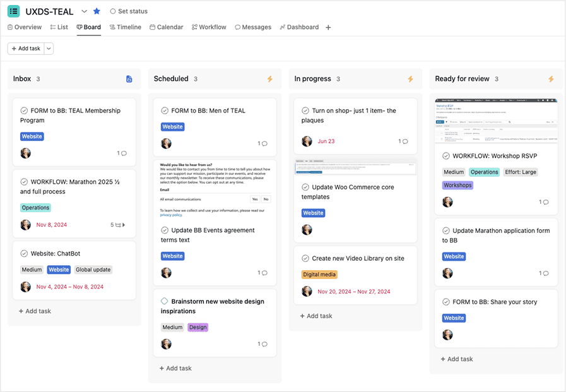Click subtasks icon on WORKFLOW: Marathon 2025 card
The image size is (566, 392).
[x=117, y=225]
